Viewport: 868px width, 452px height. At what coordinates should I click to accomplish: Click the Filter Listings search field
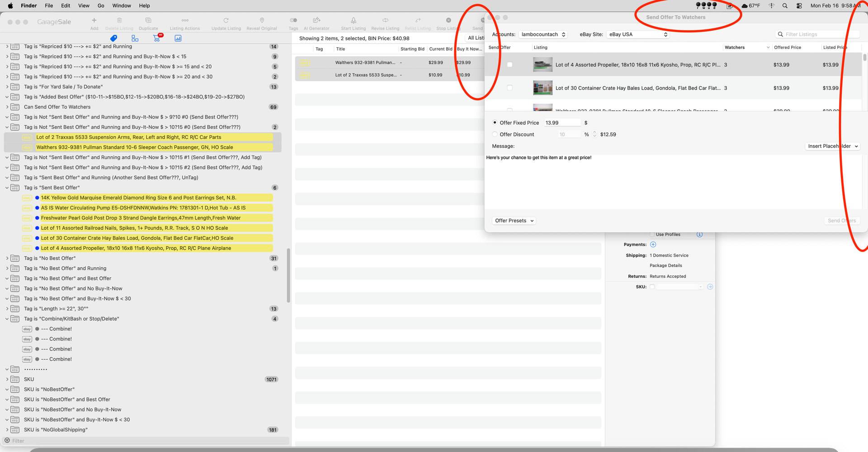point(818,34)
